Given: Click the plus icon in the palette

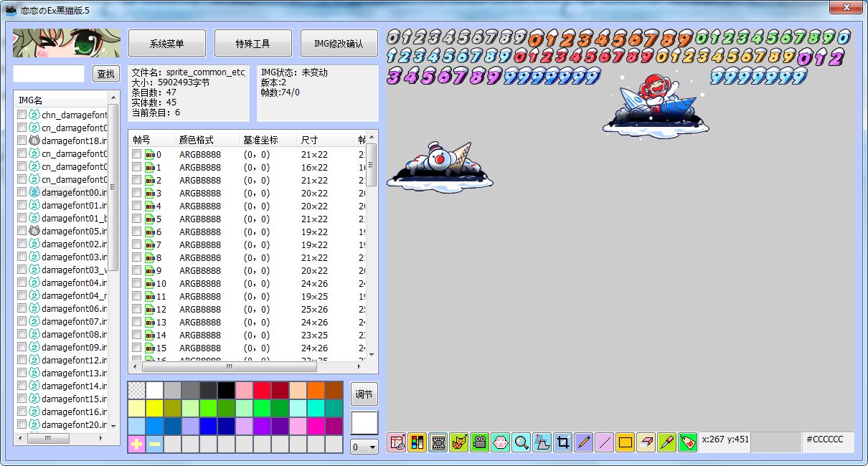Looking at the screenshot, I should point(136,444).
